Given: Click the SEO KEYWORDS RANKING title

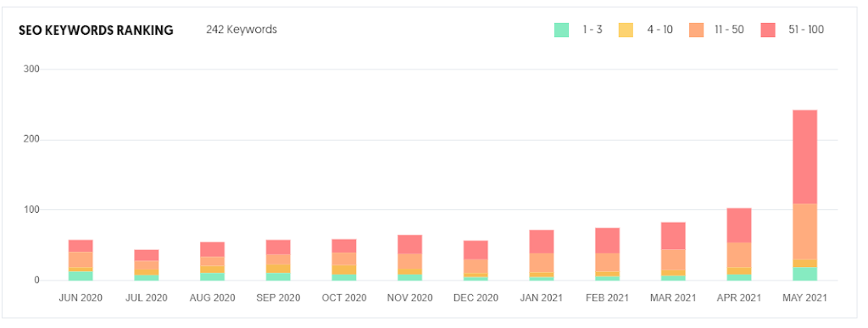Looking at the screenshot, I should point(96,31).
